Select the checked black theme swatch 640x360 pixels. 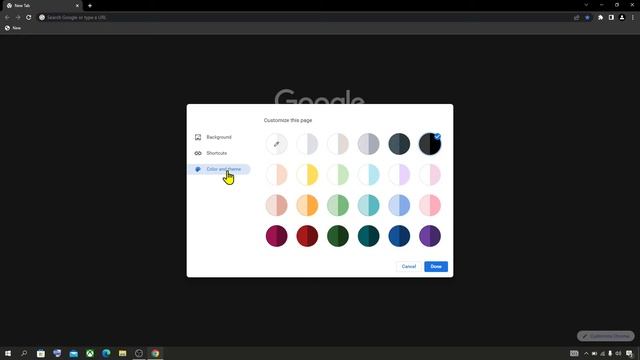430,144
